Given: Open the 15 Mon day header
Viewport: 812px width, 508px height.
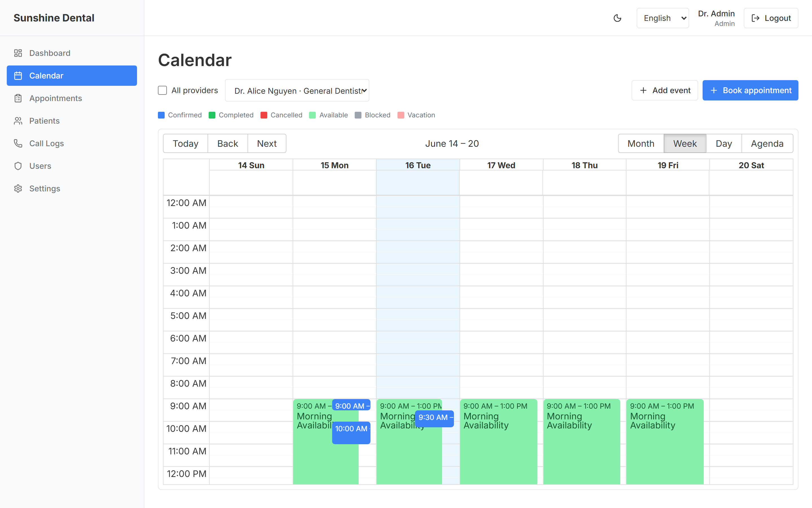Looking at the screenshot, I should click(x=335, y=165).
